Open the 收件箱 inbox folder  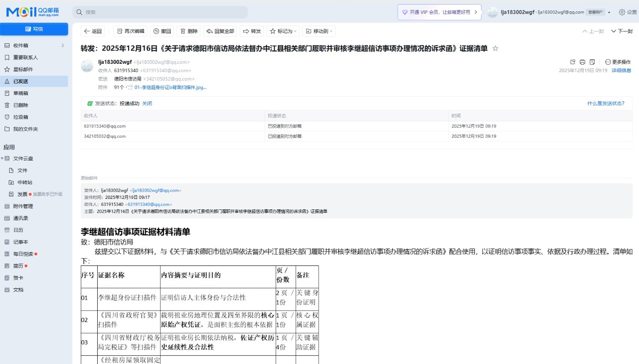point(21,46)
